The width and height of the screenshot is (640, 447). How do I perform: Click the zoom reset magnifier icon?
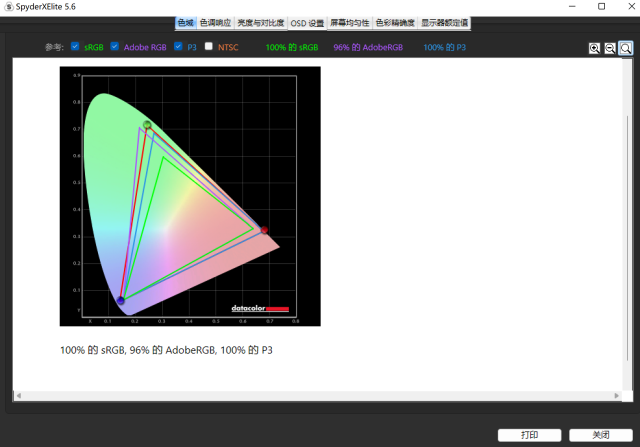(x=626, y=48)
